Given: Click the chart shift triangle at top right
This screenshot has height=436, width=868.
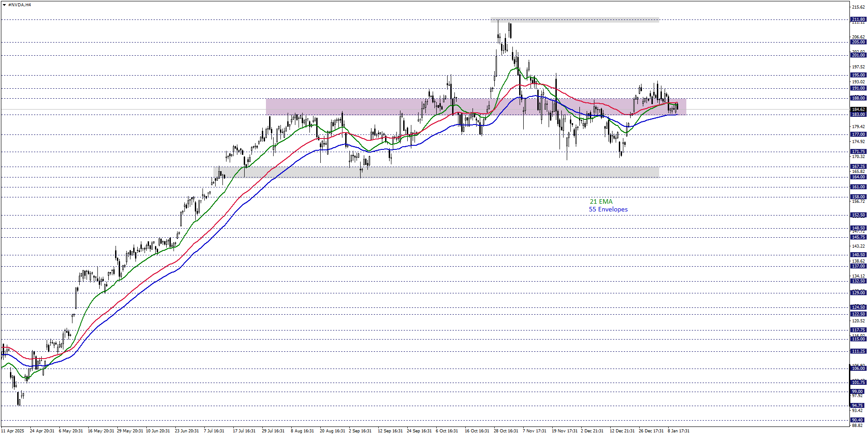Looking at the screenshot, I should click(x=845, y=3).
